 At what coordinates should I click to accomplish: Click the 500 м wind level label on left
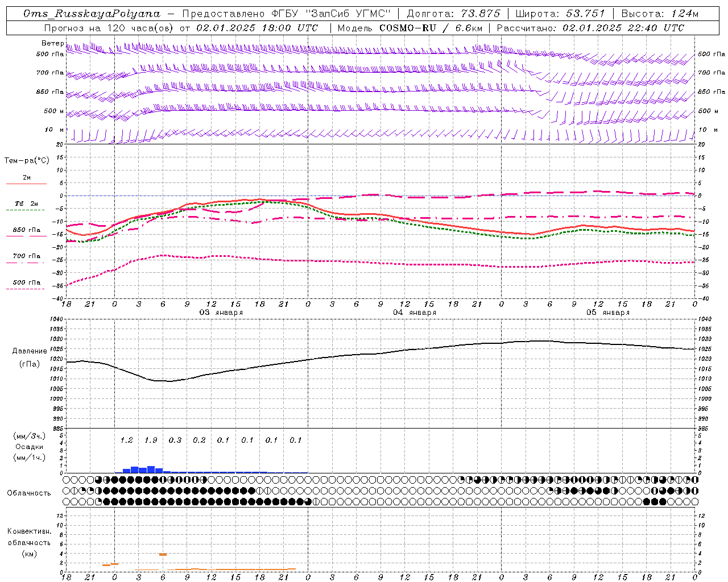[x=54, y=111]
